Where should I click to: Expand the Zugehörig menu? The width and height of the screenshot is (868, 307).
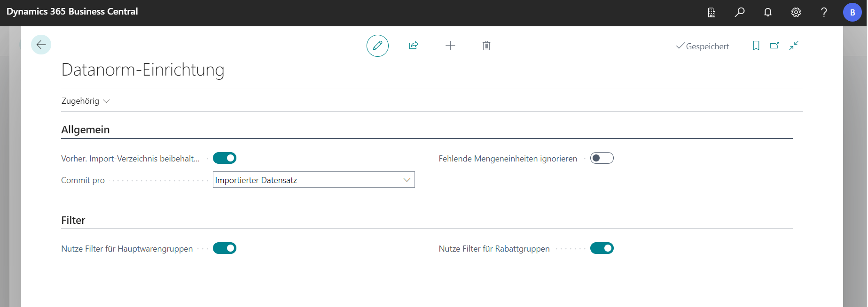click(86, 101)
